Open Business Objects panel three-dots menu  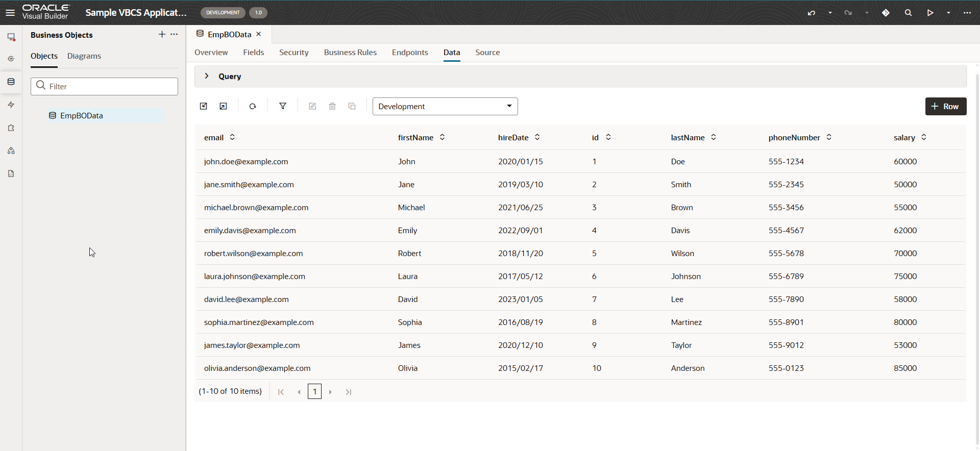[174, 34]
